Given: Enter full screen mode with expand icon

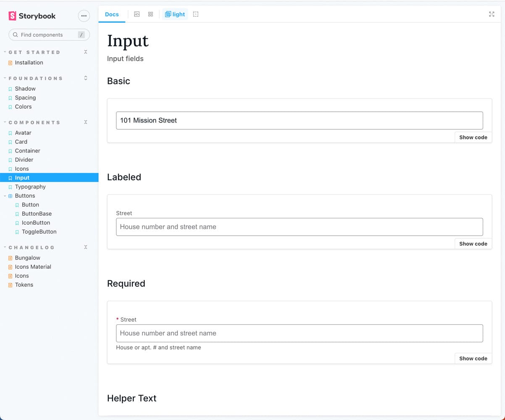Looking at the screenshot, I should [492, 14].
